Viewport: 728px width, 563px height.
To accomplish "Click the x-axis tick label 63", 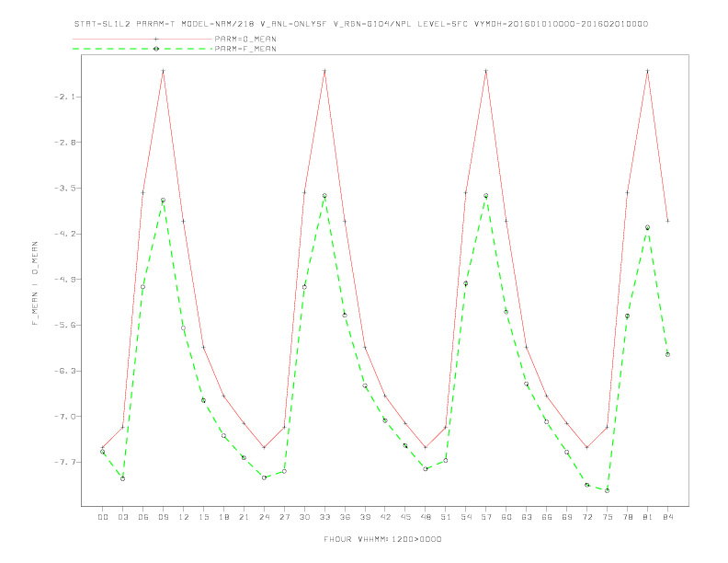I will click(x=527, y=517).
